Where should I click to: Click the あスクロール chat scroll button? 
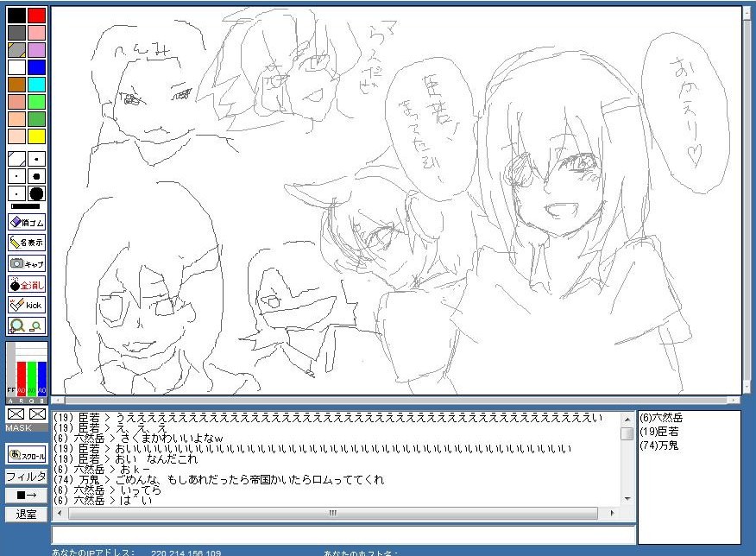click(27, 455)
